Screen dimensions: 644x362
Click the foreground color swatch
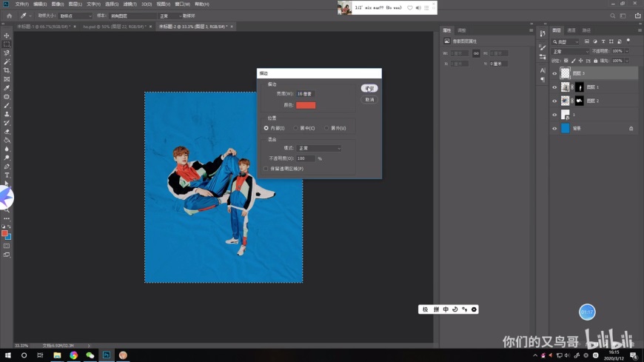click(x=4, y=233)
